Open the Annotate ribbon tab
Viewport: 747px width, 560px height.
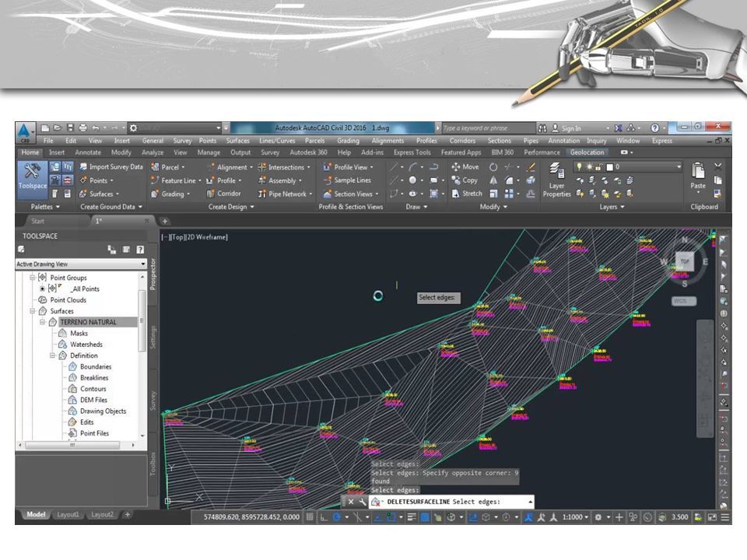tap(88, 152)
